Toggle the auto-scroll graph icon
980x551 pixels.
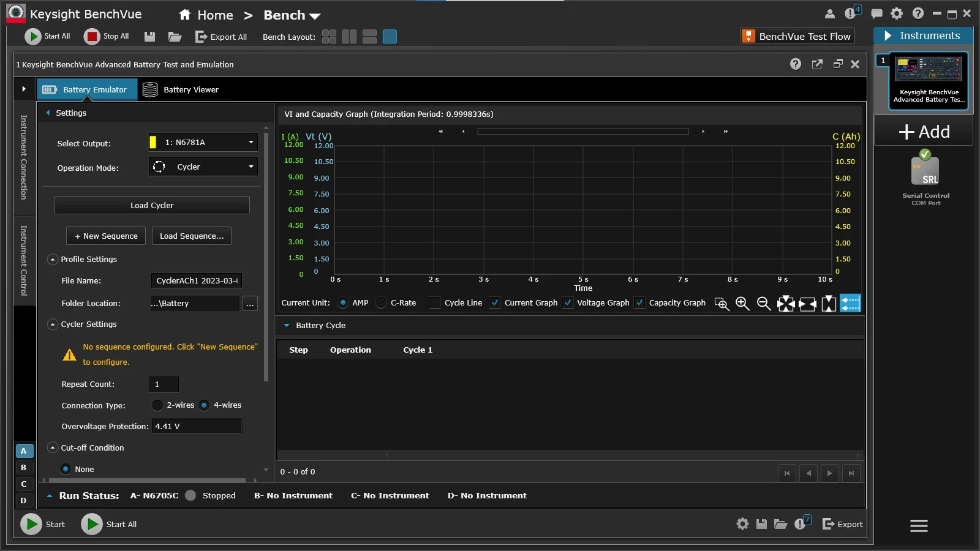coord(850,303)
